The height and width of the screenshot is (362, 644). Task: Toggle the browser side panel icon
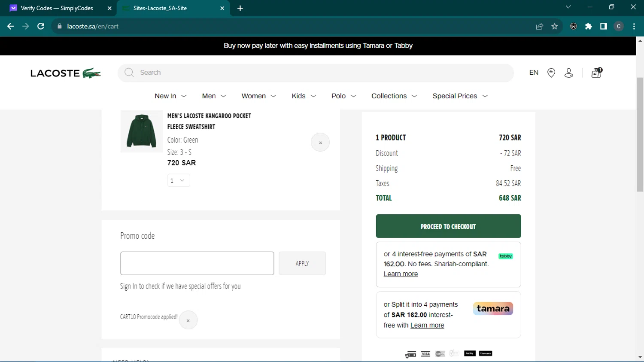click(604, 26)
